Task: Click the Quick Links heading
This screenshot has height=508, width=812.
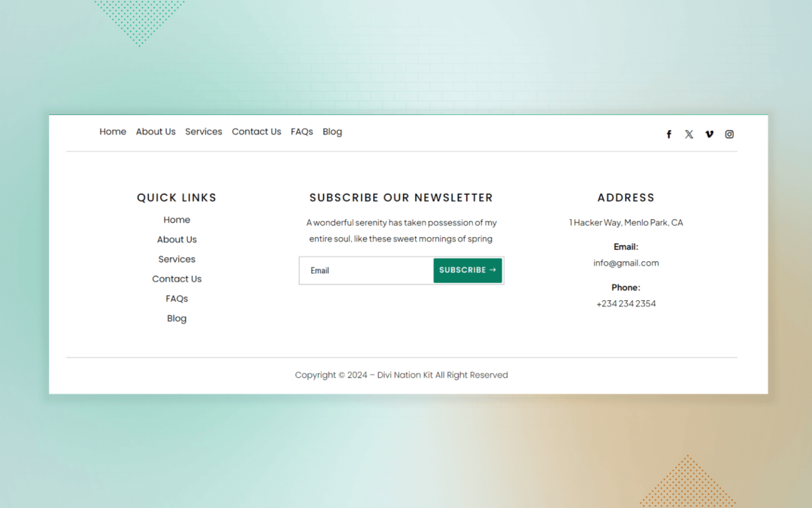Action: coord(177,197)
